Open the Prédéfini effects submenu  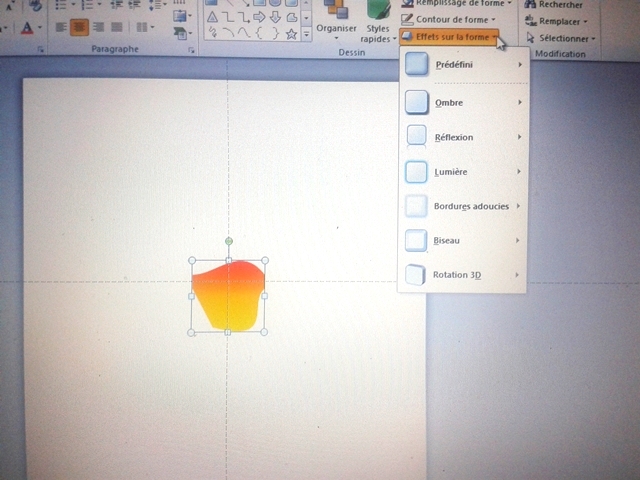tap(462, 65)
